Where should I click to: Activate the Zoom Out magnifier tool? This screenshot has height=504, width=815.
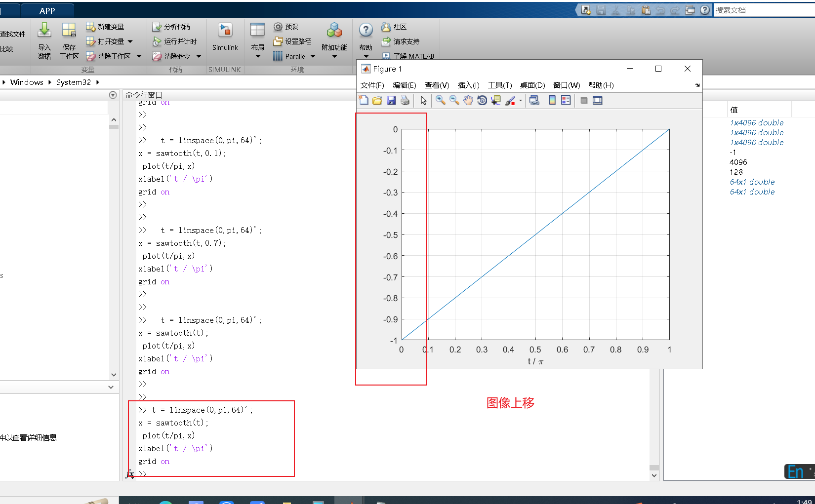click(454, 101)
